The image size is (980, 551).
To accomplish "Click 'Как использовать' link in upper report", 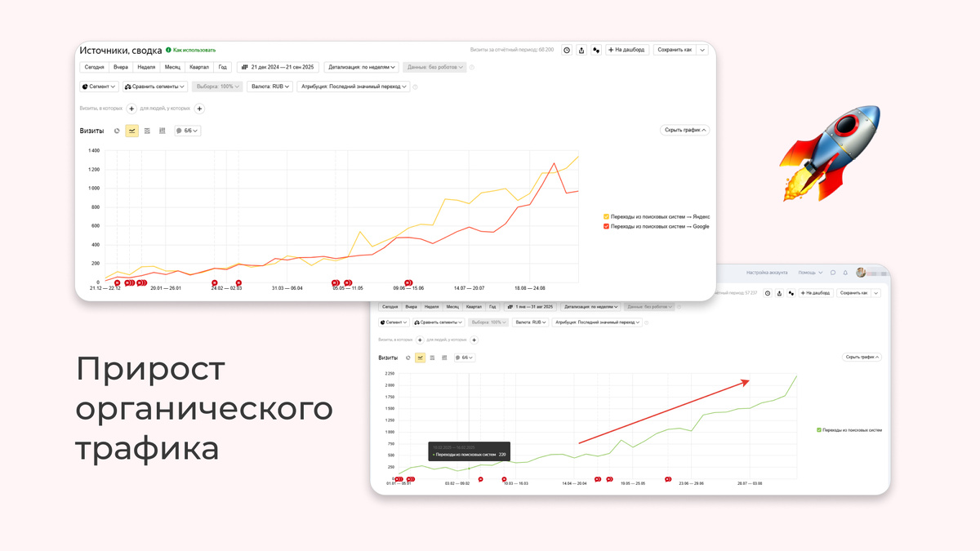I will coord(194,50).
